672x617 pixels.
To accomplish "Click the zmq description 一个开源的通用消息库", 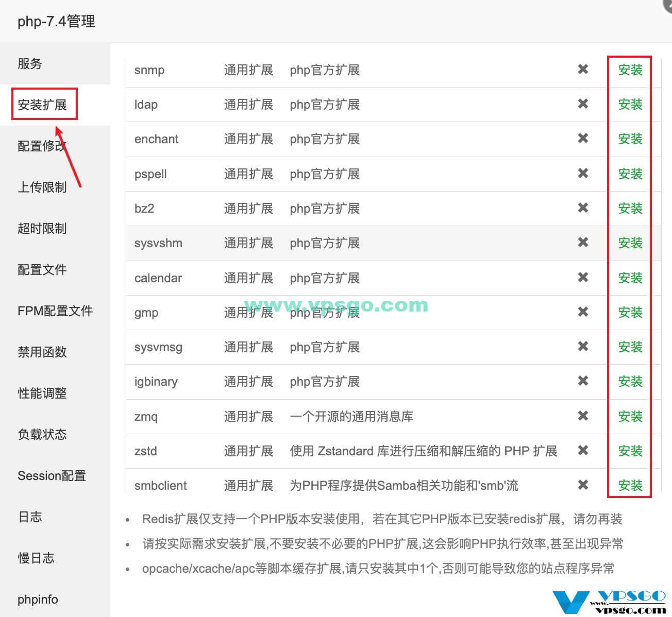I will click(x=351, y=417).
